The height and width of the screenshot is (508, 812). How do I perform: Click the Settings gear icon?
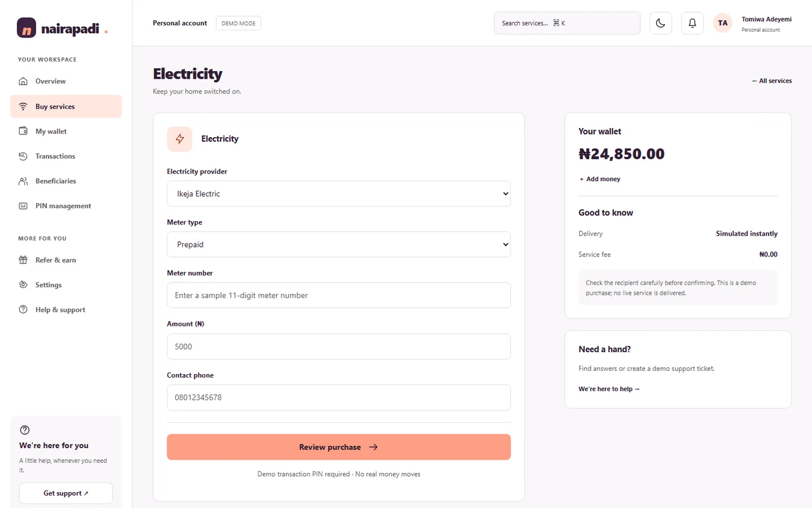[23, 284]
